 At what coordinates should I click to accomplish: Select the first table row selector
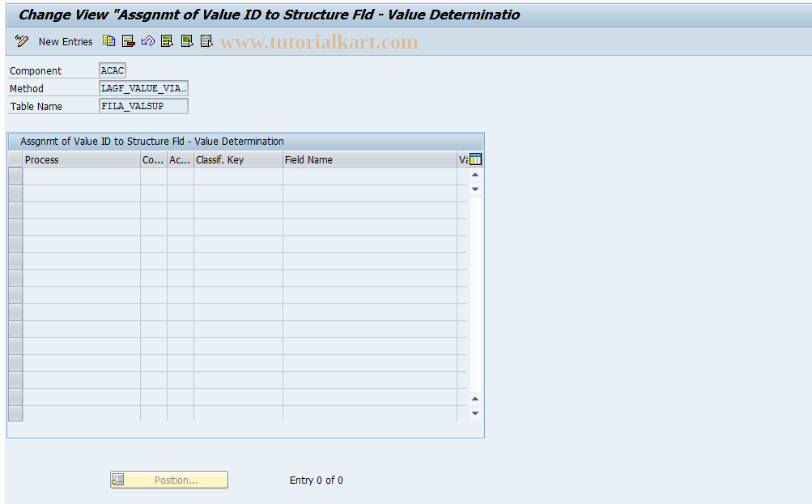pos(15,176)
